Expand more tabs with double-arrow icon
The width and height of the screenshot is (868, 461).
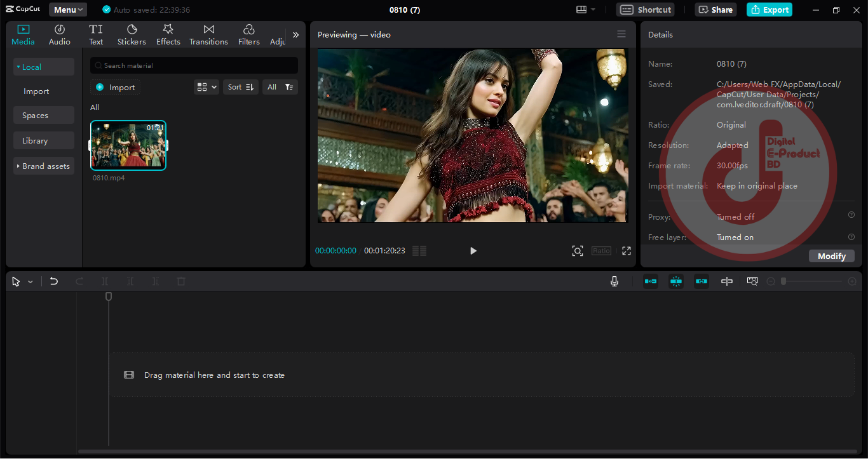click(x=295, y=35)
